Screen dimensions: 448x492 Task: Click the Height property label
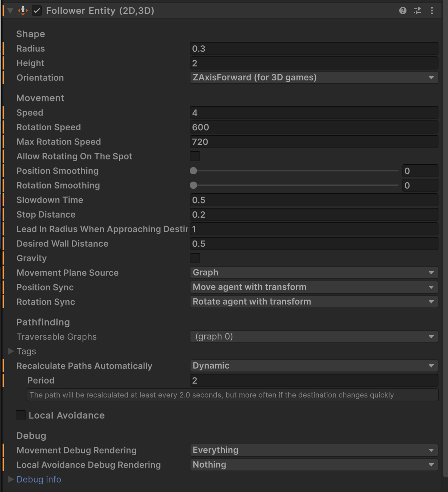30,63
